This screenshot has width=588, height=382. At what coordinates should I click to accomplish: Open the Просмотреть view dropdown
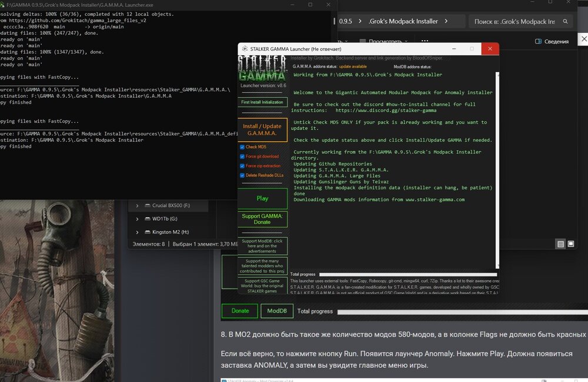tap(383, 41)
